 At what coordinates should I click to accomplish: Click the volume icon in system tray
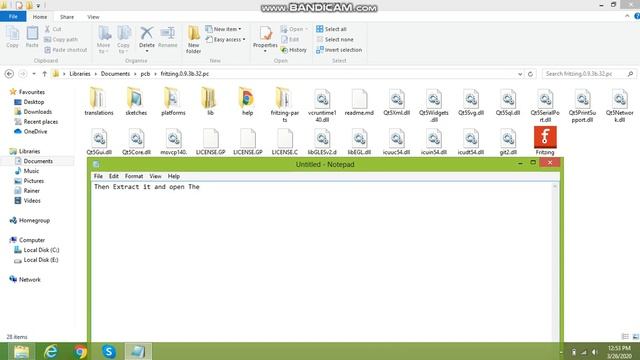pyautogui.click(x=595, y=352)
